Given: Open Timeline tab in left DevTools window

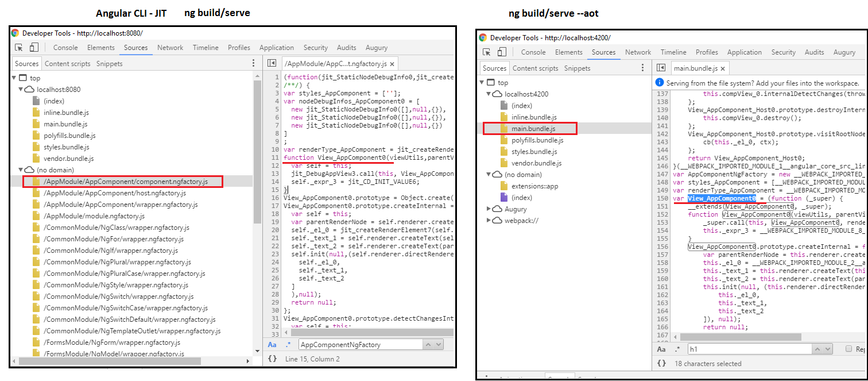Looking at the screenshot, I should click(x=206, y=48).
